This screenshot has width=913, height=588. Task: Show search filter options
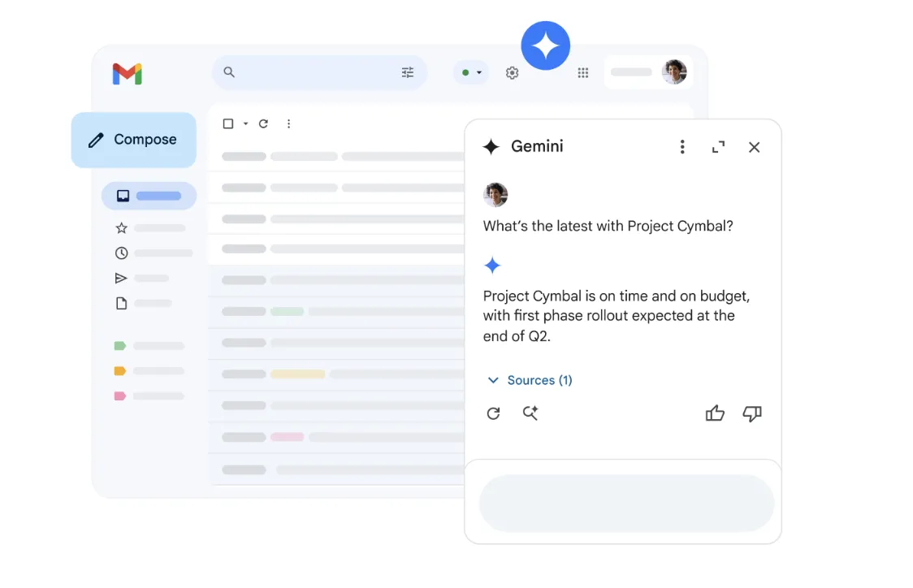(408, 72)
